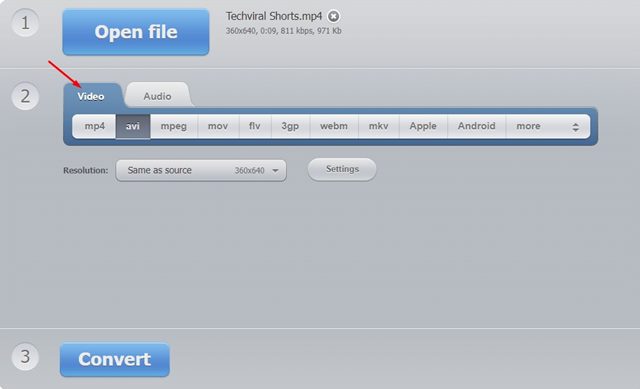
Task: Switch to the Audio tab
Action: click(x=157, y=96)
